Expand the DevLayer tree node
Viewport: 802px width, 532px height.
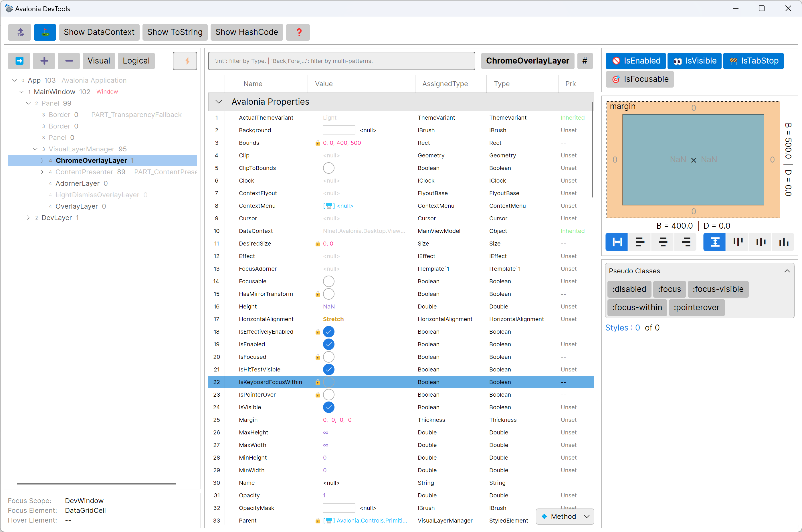28,218
